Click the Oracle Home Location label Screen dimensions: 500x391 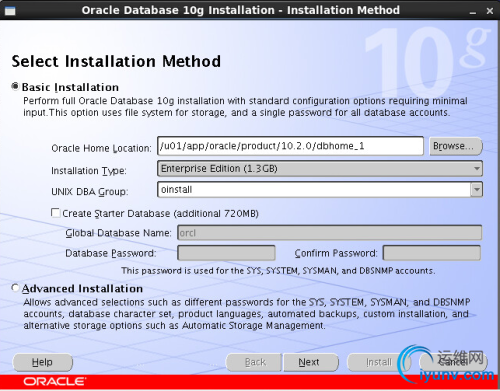101,148
